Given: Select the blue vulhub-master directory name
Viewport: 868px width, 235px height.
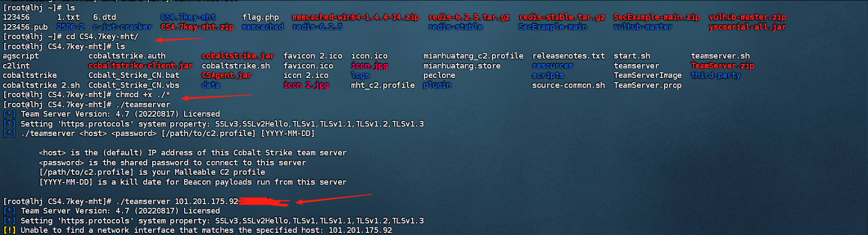Looking at the screenshot, I should [643, 27].
